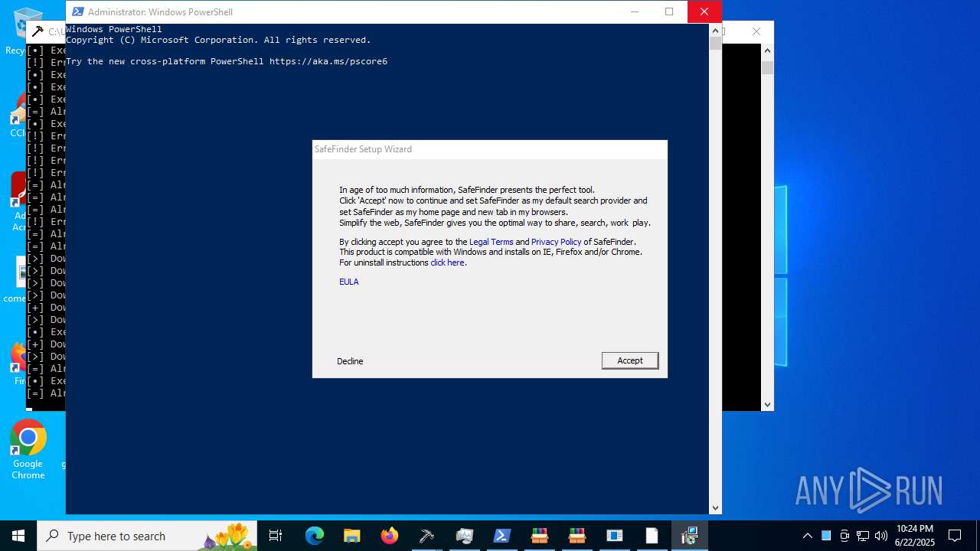980x551 pixels.
Task: Click the PowerShell title bar icon
Action: (x=77, y=11)
